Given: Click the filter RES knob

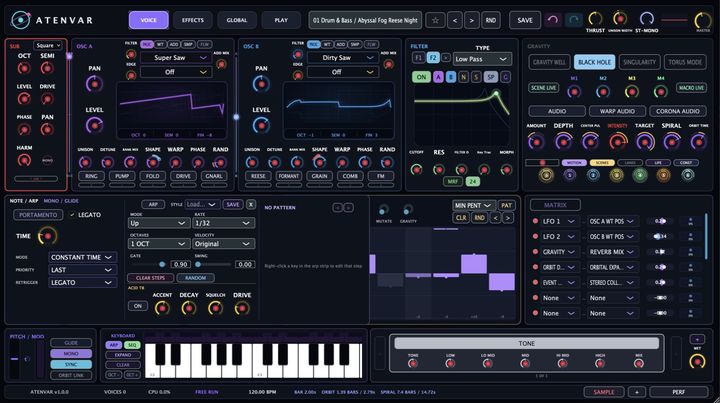Looking at the screenshot, I should click(439, 169).
